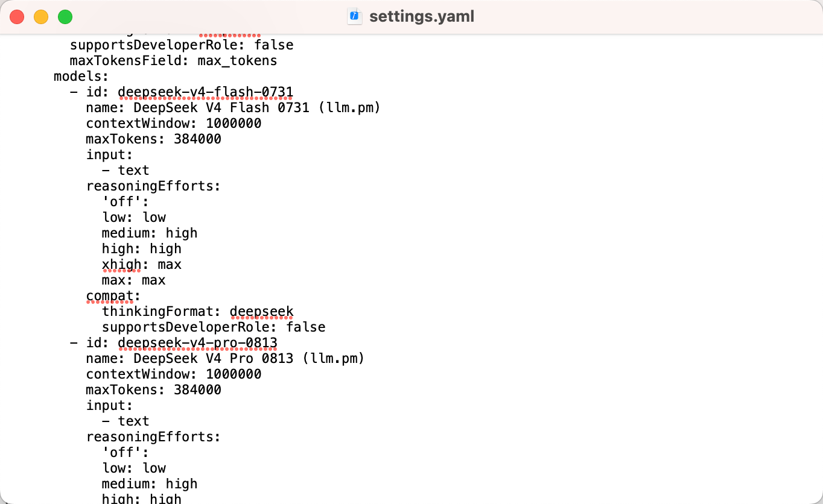
Task: Click the settings.yaml document proxy icon
Action: coord(354,16)
